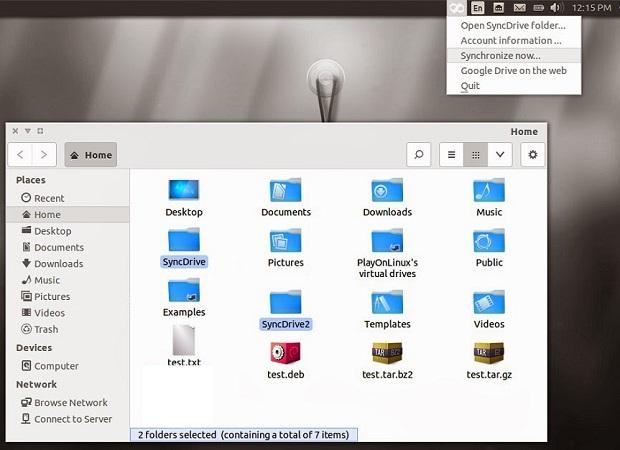Click the search magnifier button in toolbar
This screenshot has width=620, height=450.
click(418, 155)
